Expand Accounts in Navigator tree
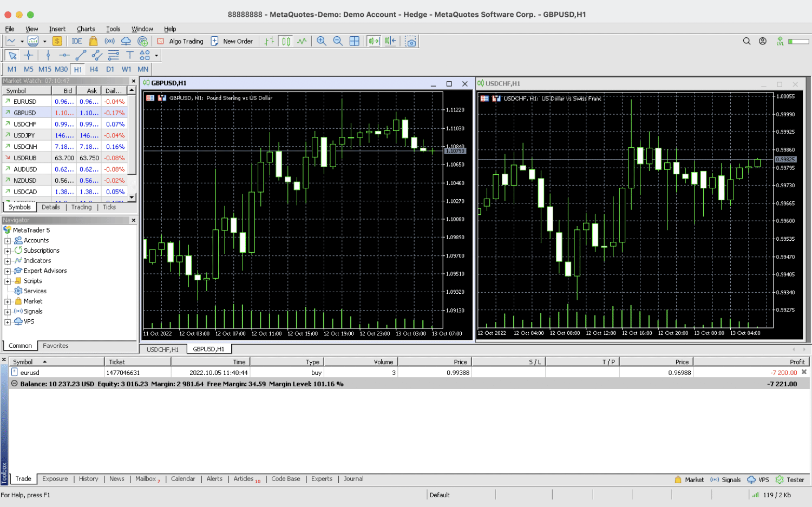812x507 pixels. pyautogui.click(x=8, y=241)
